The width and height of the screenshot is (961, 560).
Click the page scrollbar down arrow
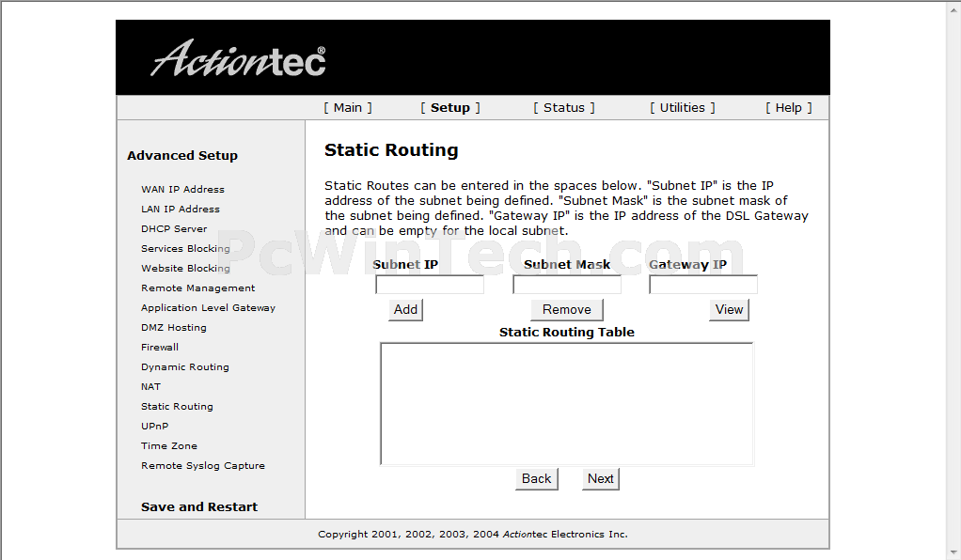pos(954,553)
